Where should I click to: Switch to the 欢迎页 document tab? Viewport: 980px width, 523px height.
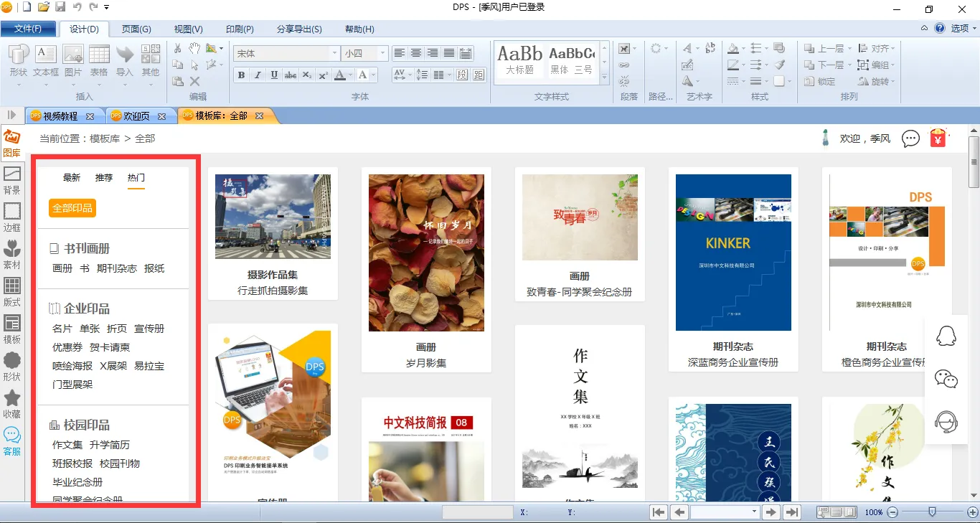(x=136, y=116)
